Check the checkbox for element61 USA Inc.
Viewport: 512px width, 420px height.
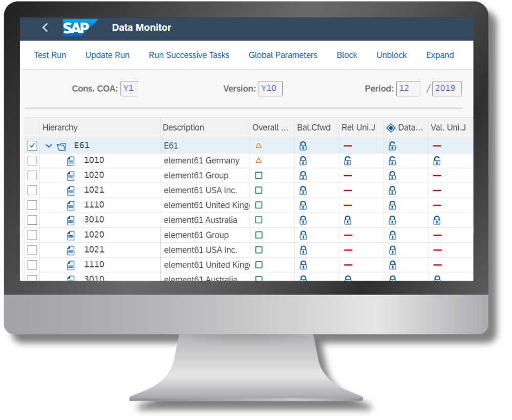(x=32, y=190)
